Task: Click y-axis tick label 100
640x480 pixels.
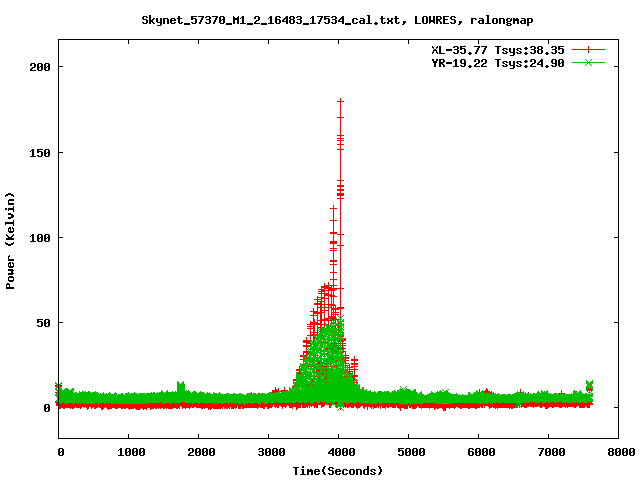Action: tap(40, 238)
